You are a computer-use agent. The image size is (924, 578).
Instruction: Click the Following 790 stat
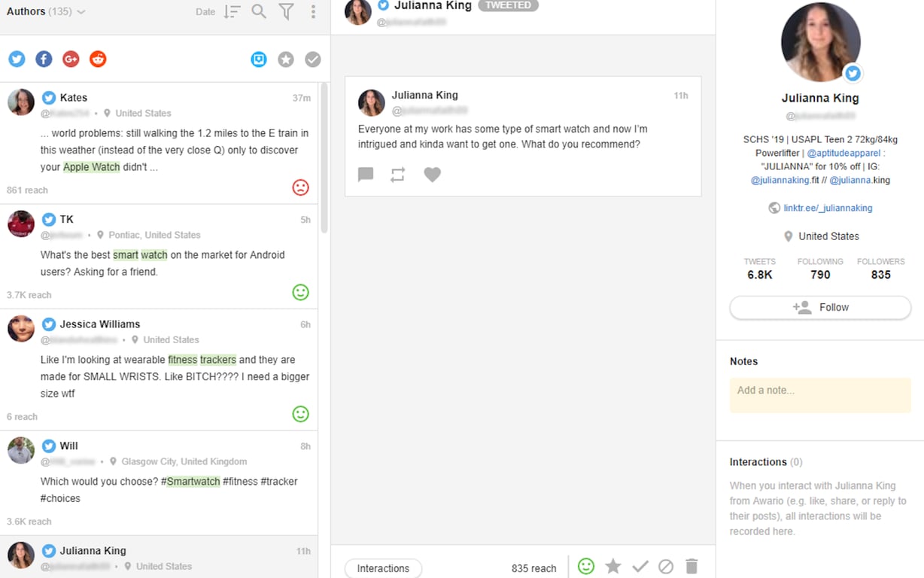tap(820, 269)
